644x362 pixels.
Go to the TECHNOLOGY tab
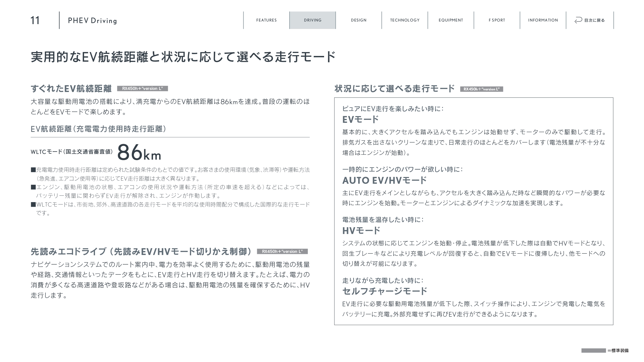pyautogui.click(x=405, y=20)
